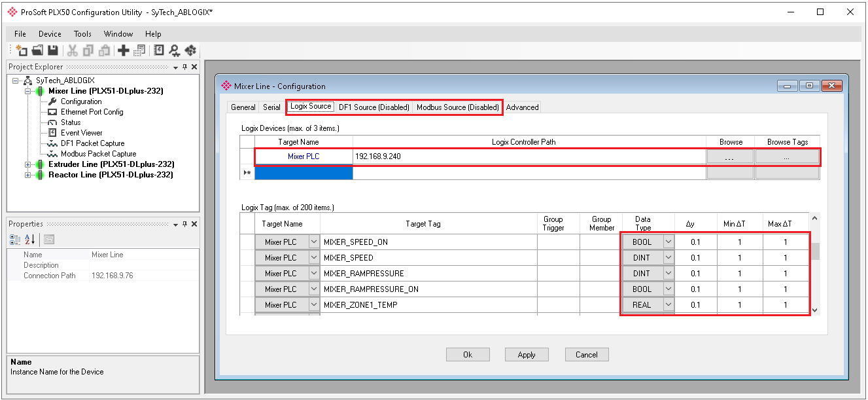Click the Event Viewer lightning toolbar icon
Image resolution: width=868 pixels, height=400 pixels.
click(159, 50)
